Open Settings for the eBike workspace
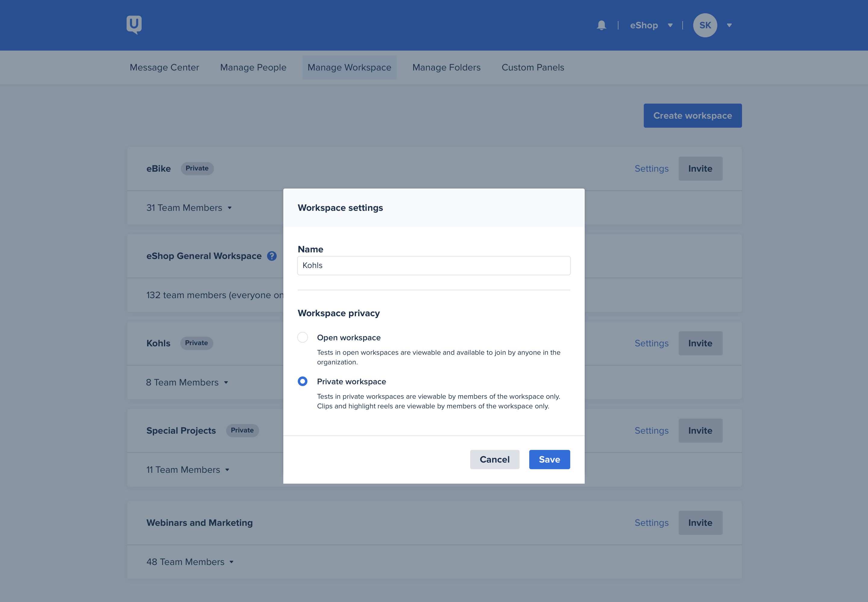The height and width of the screenshot is (602, 868). [651, 169]
